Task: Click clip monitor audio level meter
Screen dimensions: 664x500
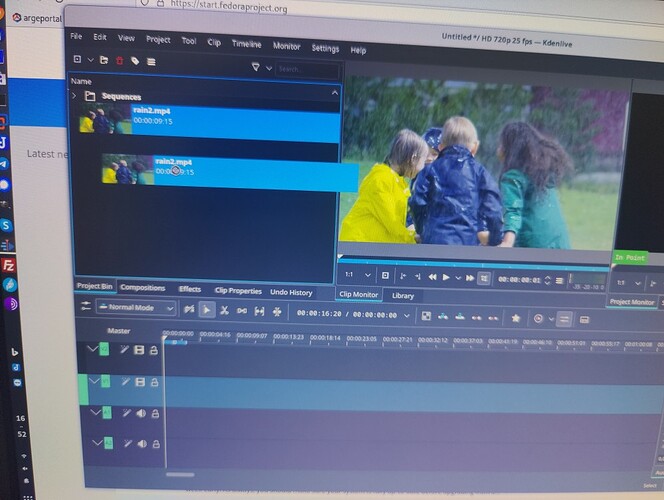Action: point(587,282)
